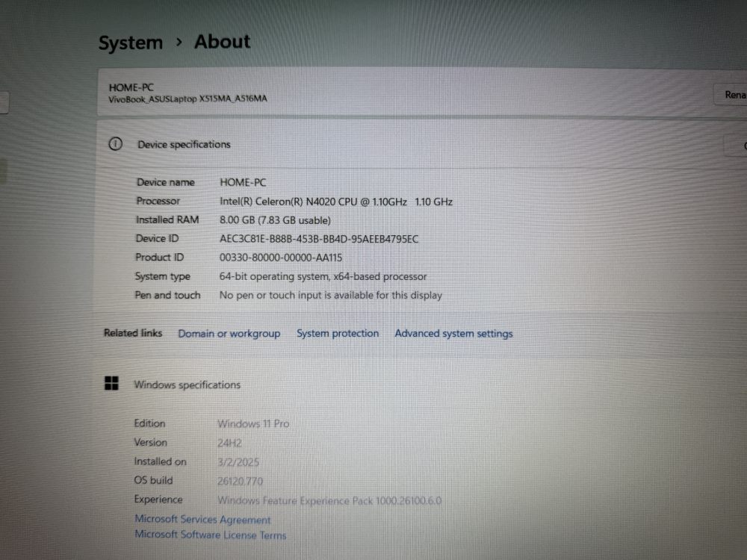Open Microsoft Services Agreement link
Screen dimensions: 747x560
202,519
